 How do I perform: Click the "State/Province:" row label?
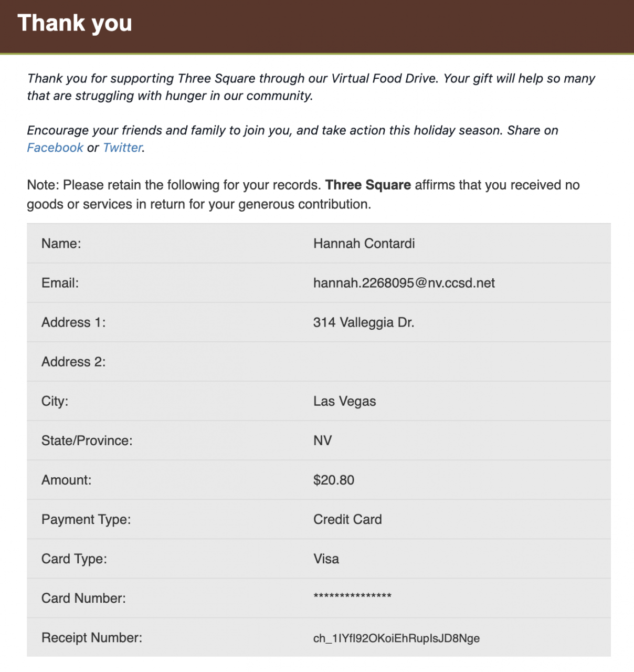(x=87, y=440)
